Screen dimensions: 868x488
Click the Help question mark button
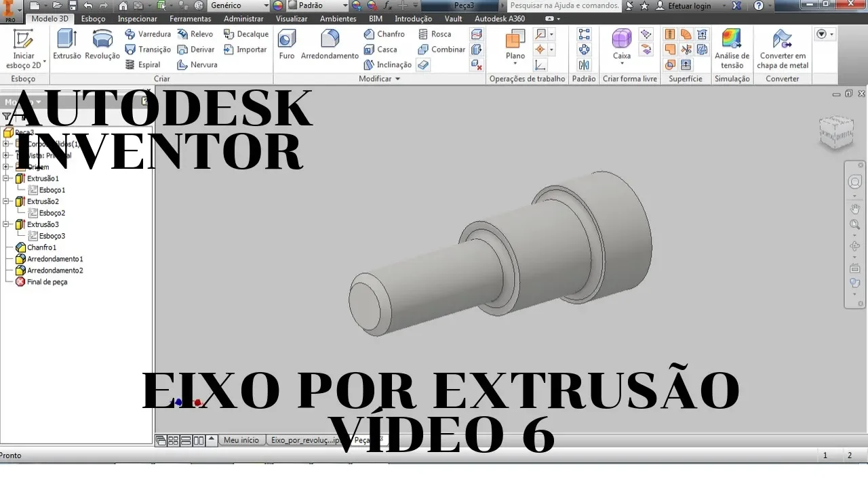pyautogui.click(x=759, y=5)
